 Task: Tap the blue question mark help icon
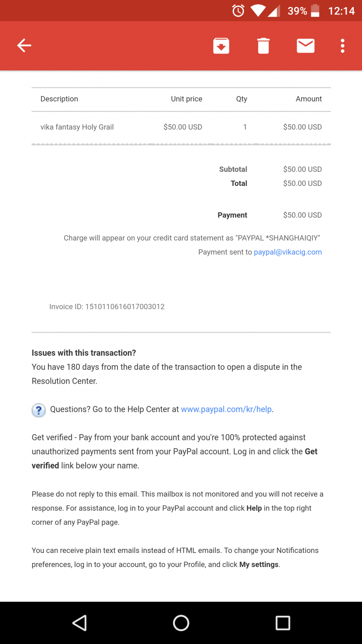(x=38, y=410)
